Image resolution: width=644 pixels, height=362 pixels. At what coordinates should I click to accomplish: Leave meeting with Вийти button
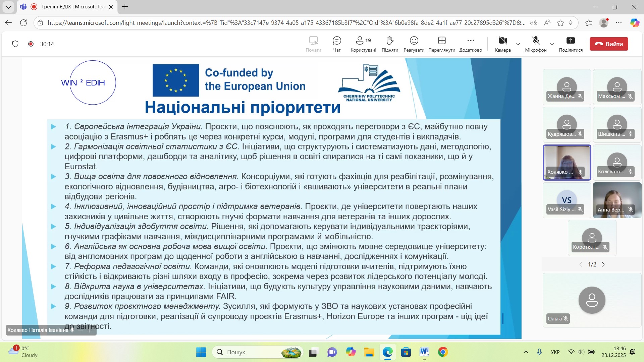[608, 44]
